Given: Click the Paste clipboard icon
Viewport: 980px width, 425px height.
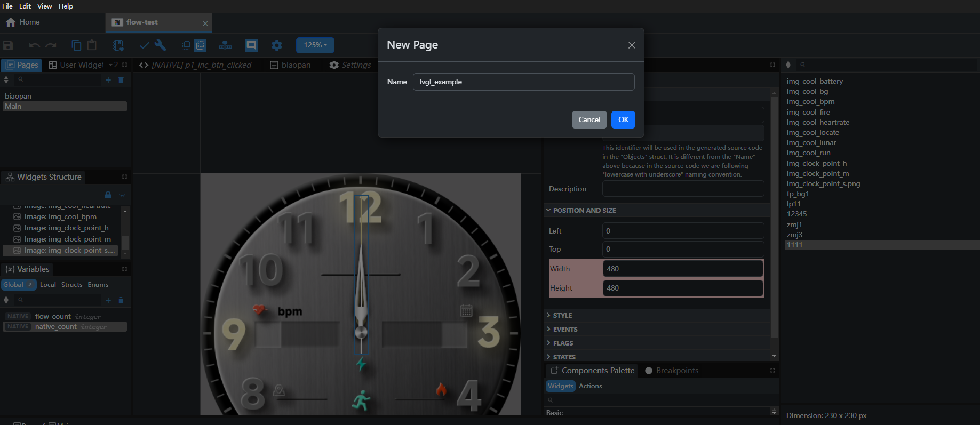Looking at the screenshot, I should [92, 45].
